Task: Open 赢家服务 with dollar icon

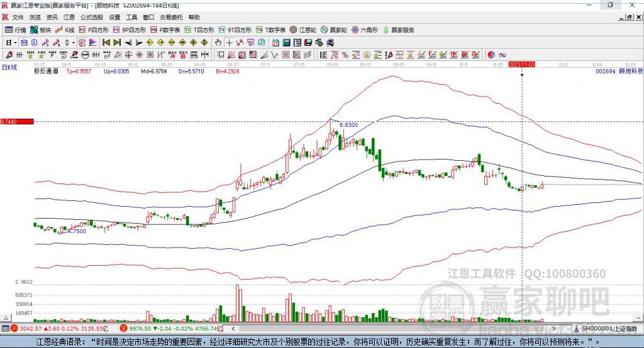Action: tap(398, 30)
